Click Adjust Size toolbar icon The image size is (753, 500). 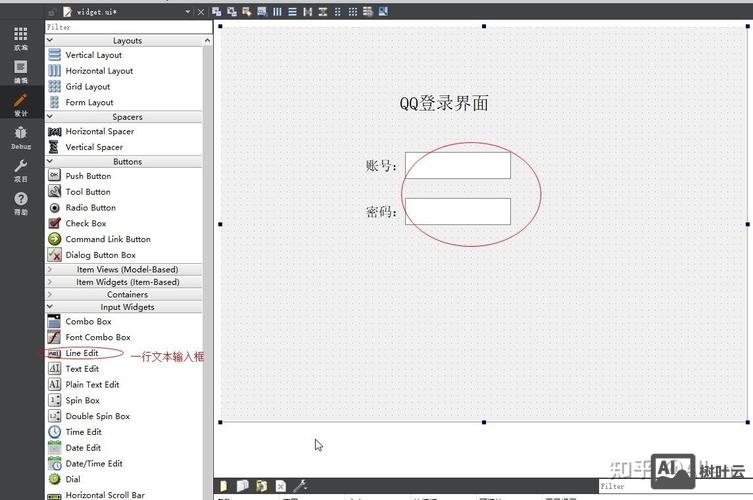point(383,12)
